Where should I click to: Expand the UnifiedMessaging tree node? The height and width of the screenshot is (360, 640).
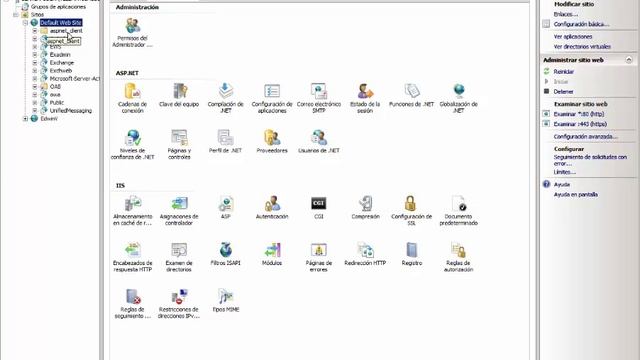click(35, 111)
